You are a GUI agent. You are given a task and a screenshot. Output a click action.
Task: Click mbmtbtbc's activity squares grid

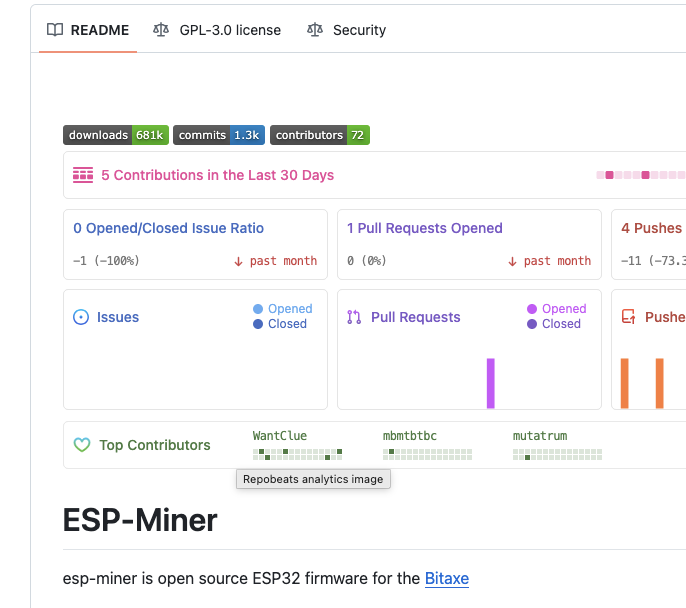[427, 454]
